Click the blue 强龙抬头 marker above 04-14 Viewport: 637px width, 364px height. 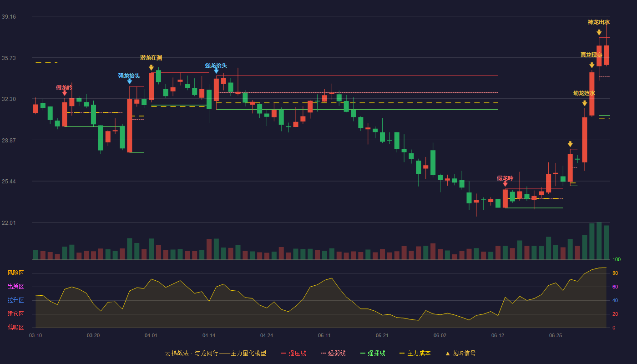216,70
